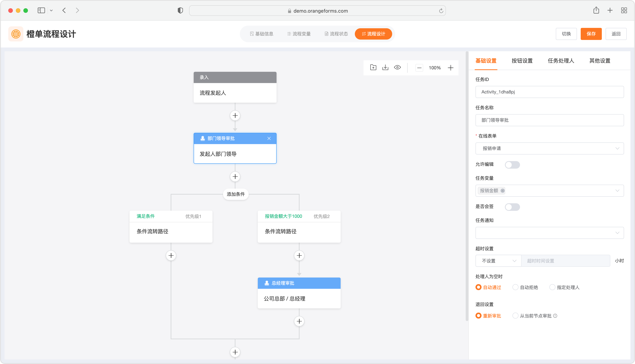Click info icon beside 从当前节点审批
Image resolution: width=635 pixels, height=364 pixels.
point(555,316)
